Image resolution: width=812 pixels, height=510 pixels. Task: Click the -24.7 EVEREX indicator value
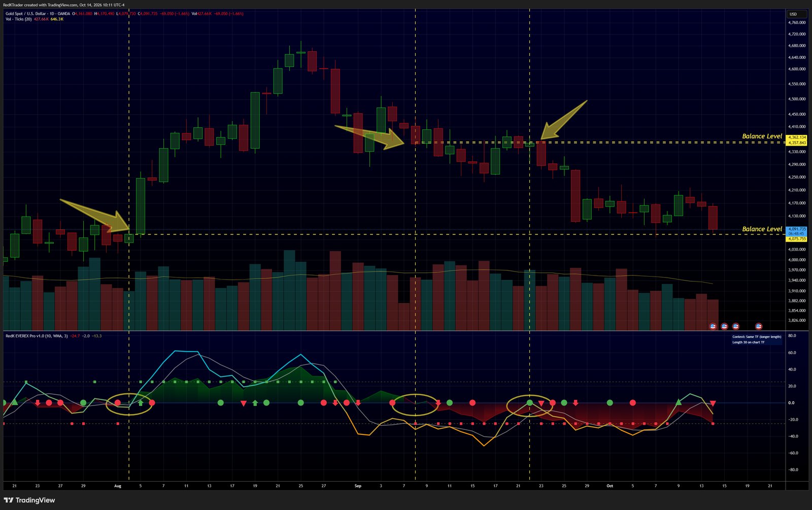75,336
